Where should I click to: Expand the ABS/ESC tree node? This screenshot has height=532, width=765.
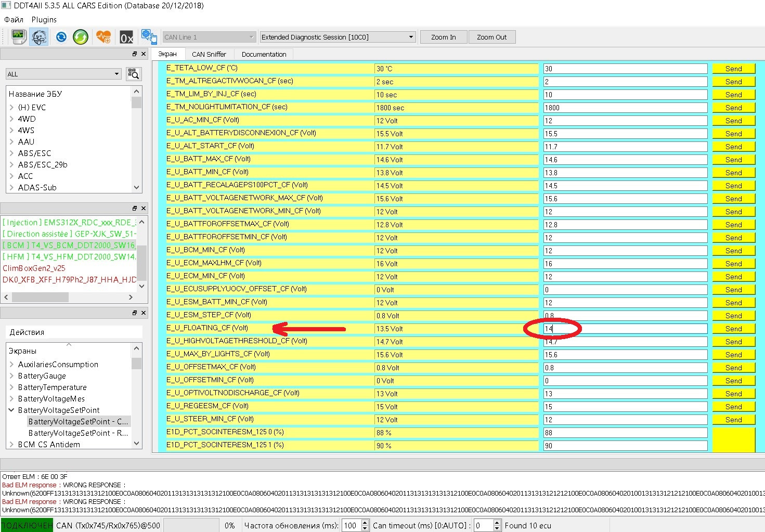tap(11, 153)
